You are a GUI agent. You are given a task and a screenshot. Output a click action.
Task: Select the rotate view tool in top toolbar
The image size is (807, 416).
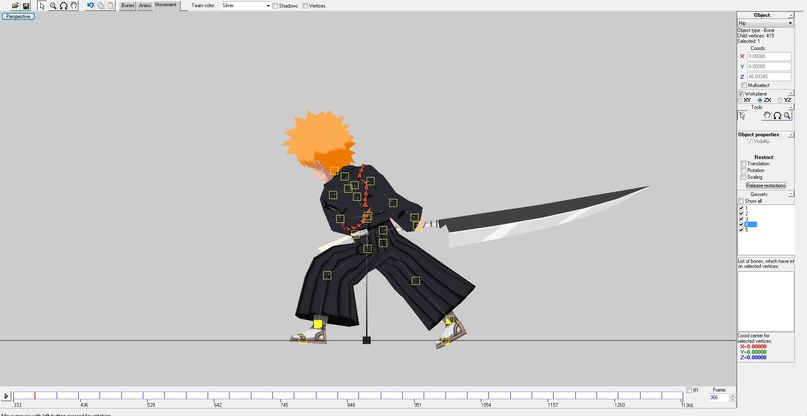63,6
